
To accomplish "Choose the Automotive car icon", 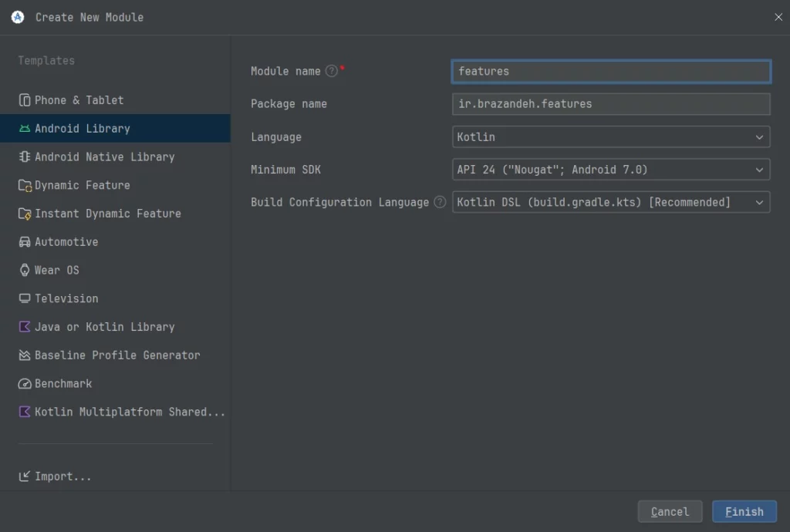I will pos(25,242).
